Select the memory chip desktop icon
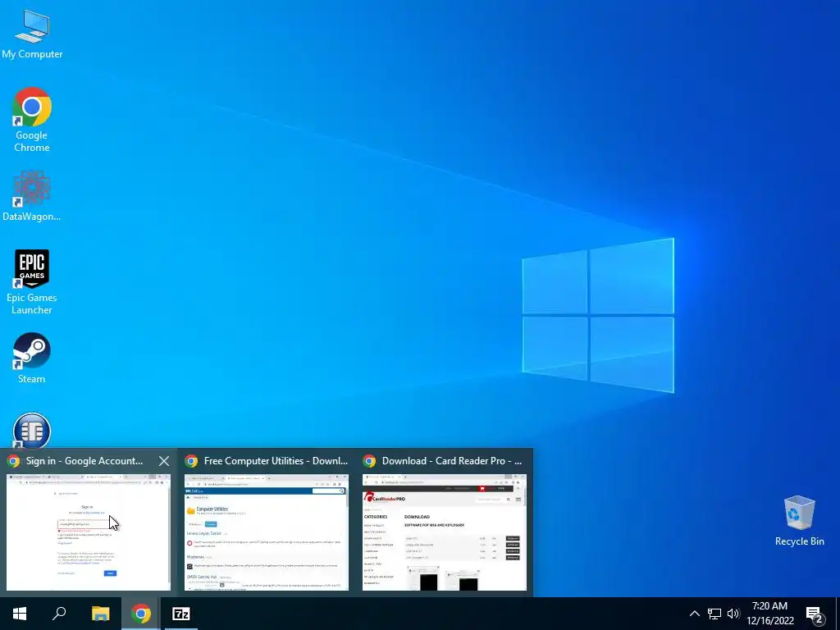This screenshot has height=630, width=840. point(32,430)
